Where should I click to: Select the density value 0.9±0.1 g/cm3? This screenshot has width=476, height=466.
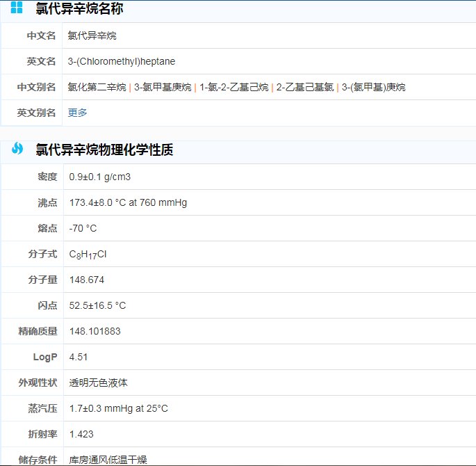100,177
